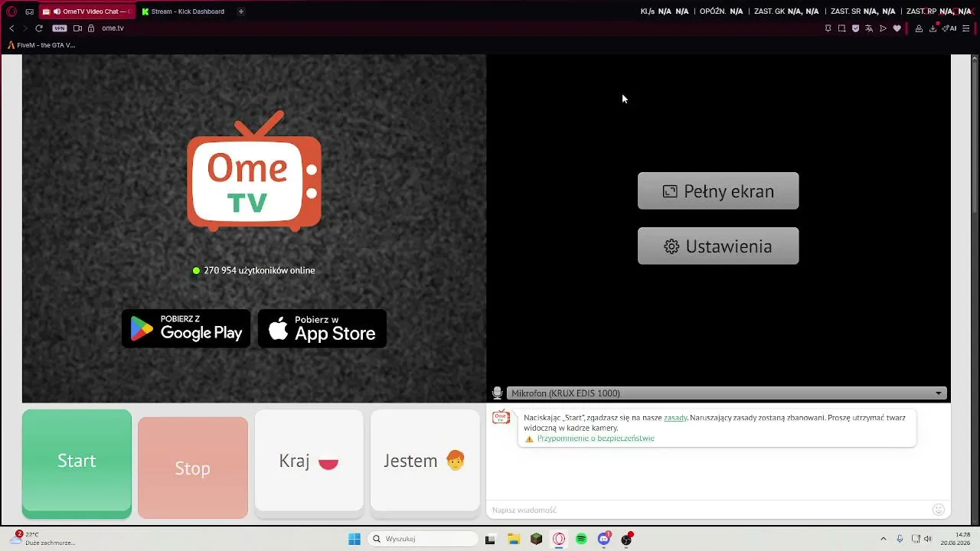
Task: Open the page translate icon
Action: (x=869, y=28)
